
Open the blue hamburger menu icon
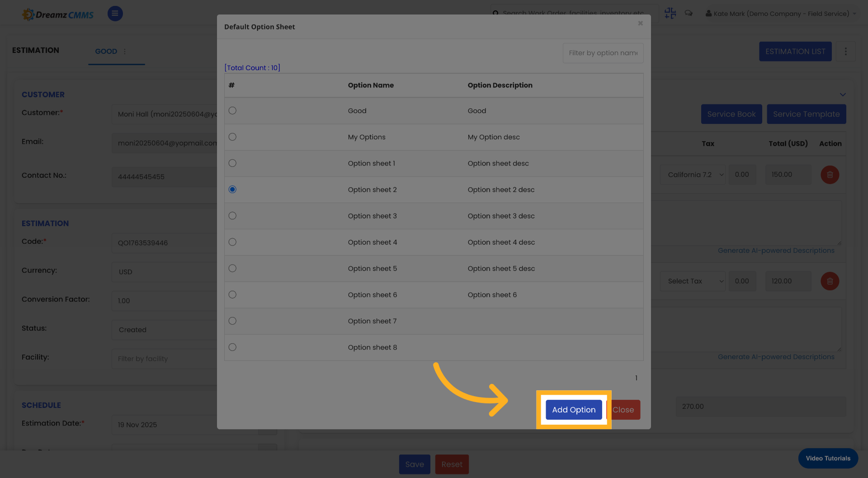coord(115,14)
